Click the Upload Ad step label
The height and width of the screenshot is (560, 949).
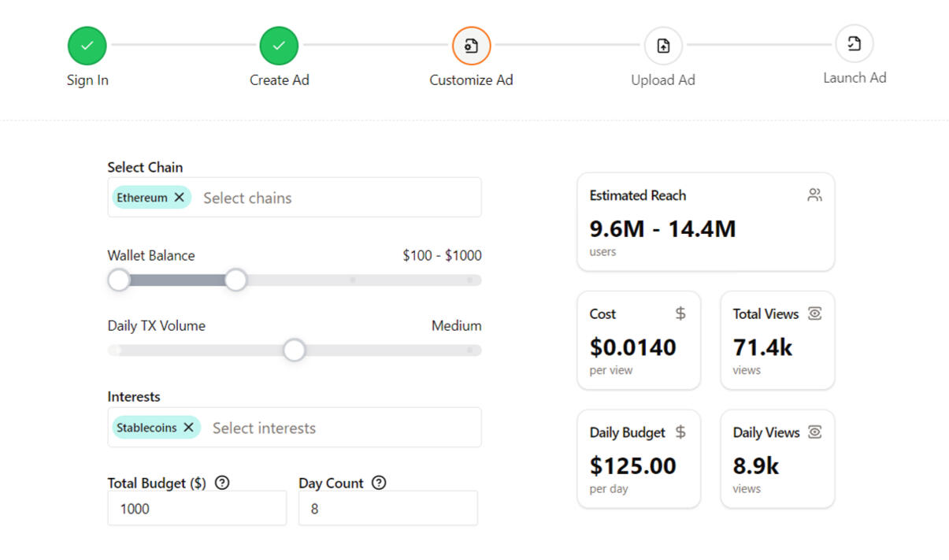(663, 80)
